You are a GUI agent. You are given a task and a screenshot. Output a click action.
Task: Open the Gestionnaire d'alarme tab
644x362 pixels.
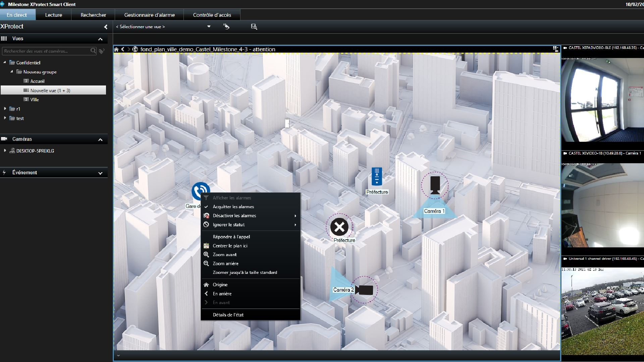pyautogui.click(x=149, y=15)
